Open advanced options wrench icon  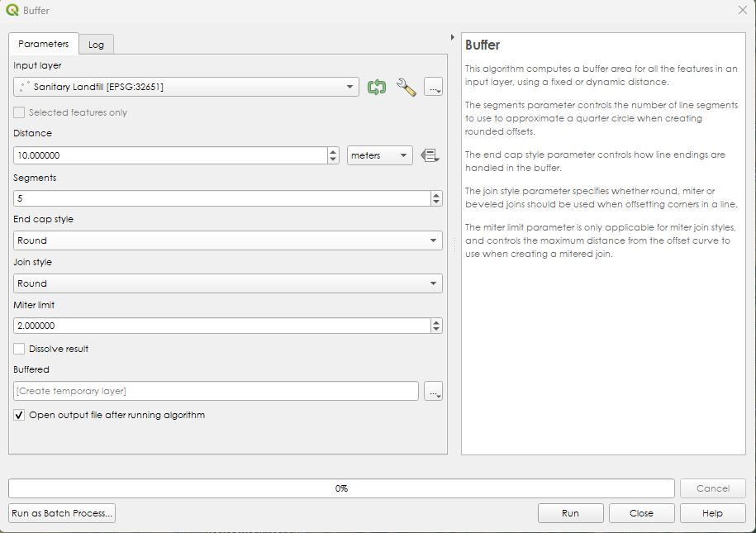tap(406, 87)
